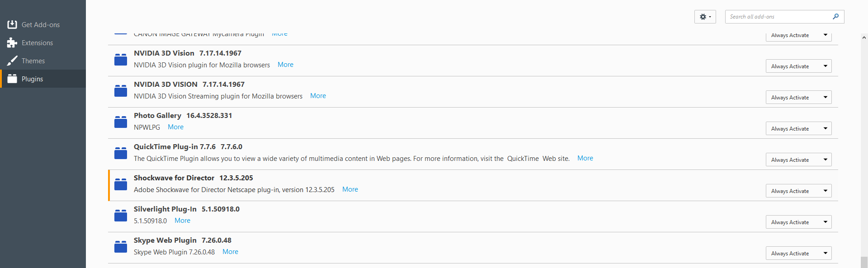This screenshot has width=868, height=268.
Task: Click the NVIDIA 3D Vision plugin icon
Action: [121, 59]
